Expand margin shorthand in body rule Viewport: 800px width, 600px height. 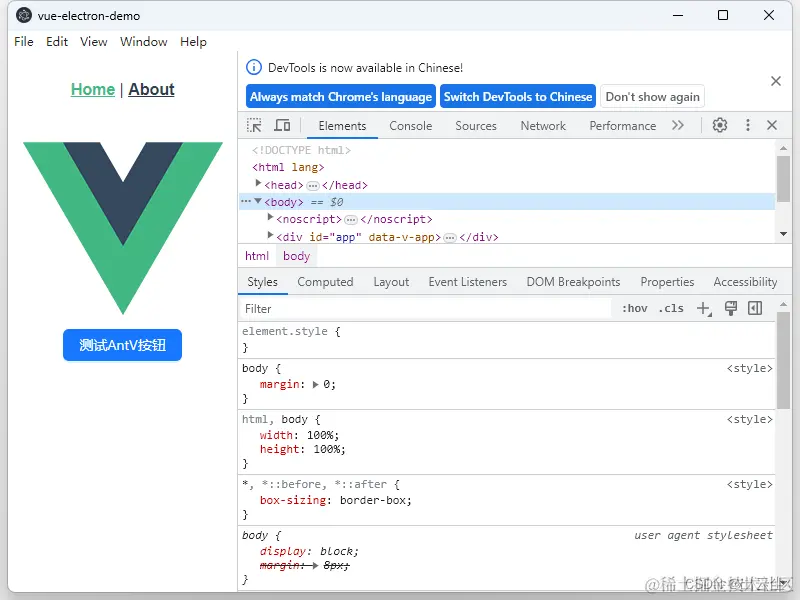click(315, 385)
